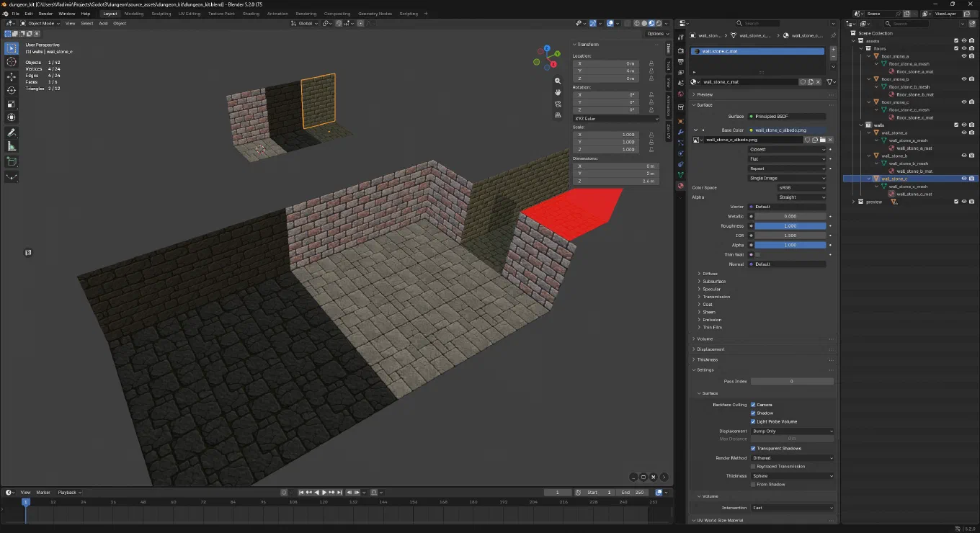The image size is (980, 533).
Task: Select the Scale tool in toolbar
Action: (12, 104)
